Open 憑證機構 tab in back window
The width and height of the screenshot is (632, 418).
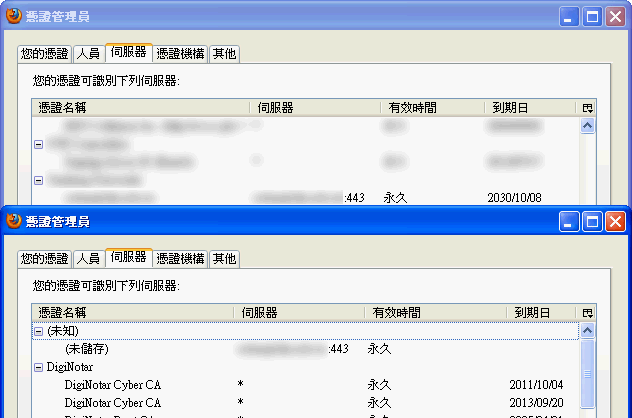click(x=180, y=54)
